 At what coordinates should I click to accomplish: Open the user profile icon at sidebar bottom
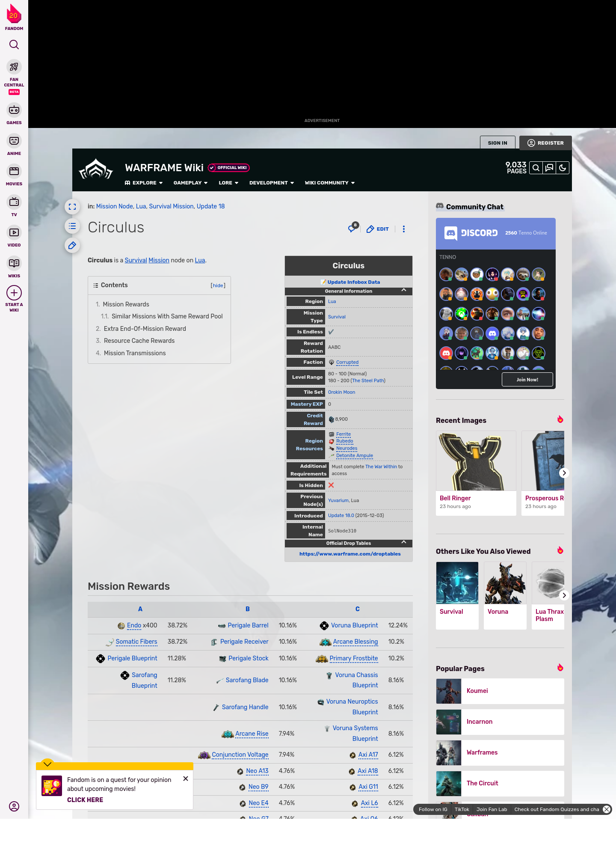(x=14, y=806)
